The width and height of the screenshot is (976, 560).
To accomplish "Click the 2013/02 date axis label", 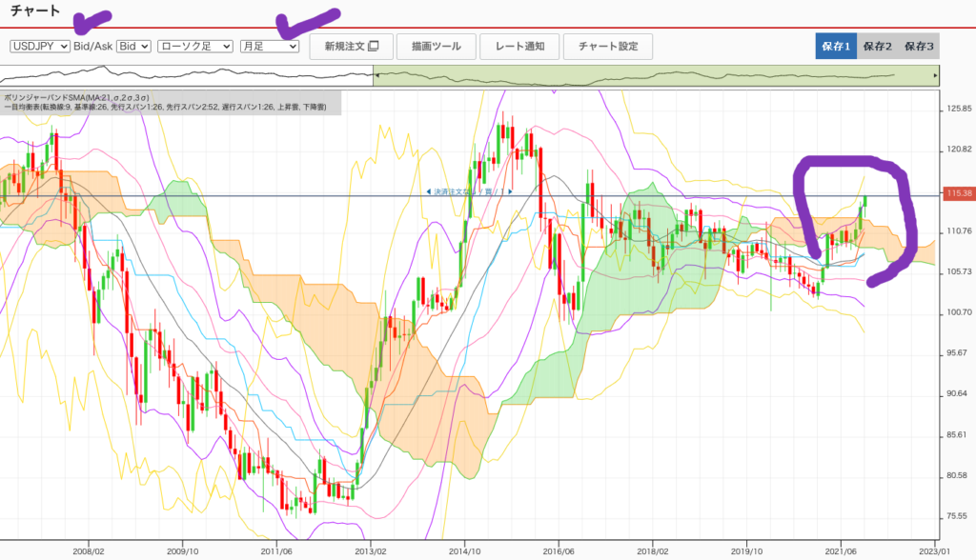I will [371, 551].
